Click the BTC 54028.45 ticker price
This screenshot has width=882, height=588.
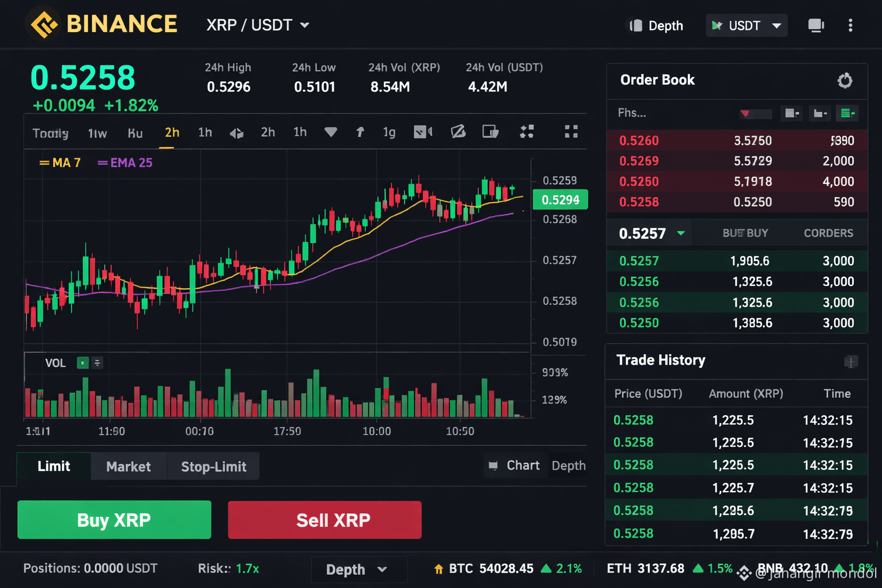(x=506, y=568)
